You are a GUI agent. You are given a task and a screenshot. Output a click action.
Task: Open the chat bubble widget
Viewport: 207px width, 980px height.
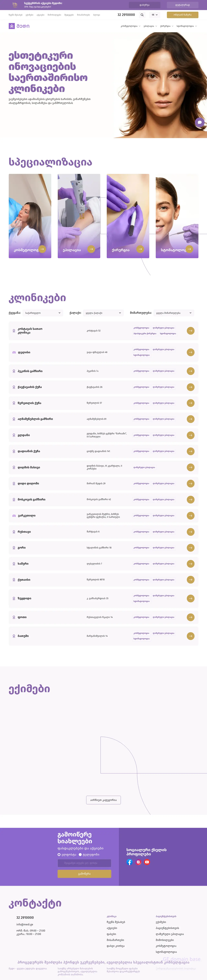(x=199, y=123)
